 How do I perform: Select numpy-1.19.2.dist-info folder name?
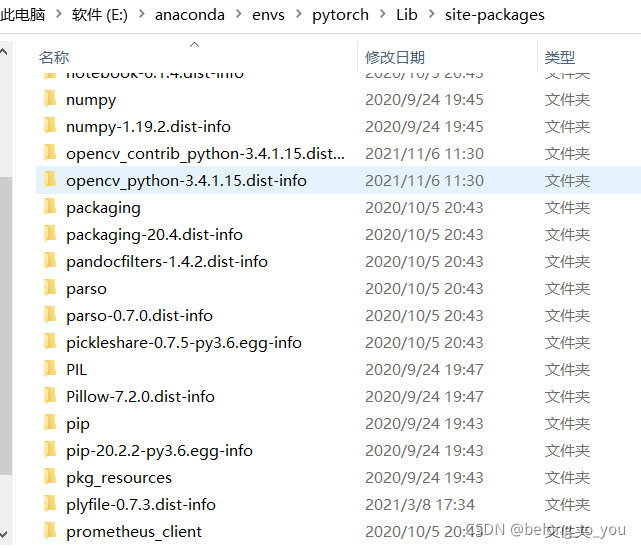pos(148,127)
